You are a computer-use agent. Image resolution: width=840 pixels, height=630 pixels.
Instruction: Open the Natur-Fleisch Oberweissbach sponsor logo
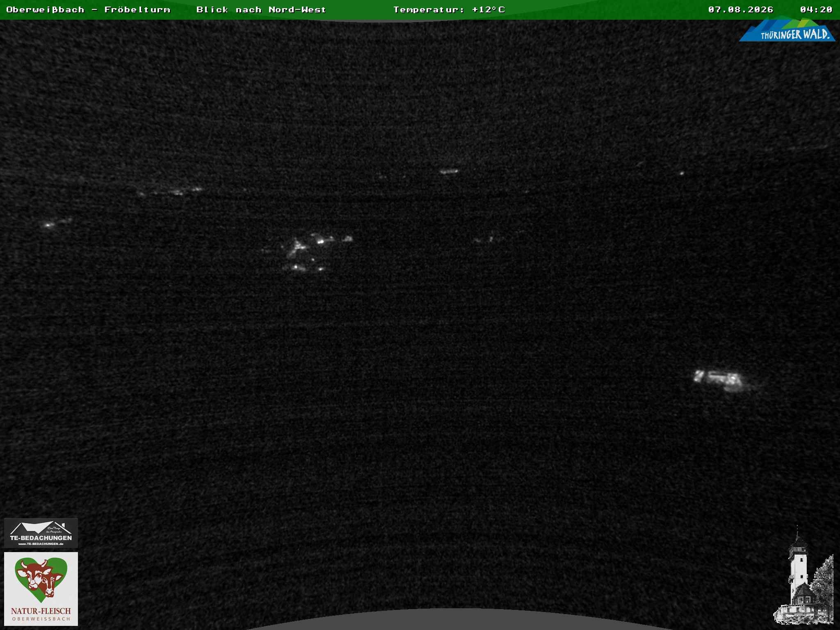tap(41, 589)
